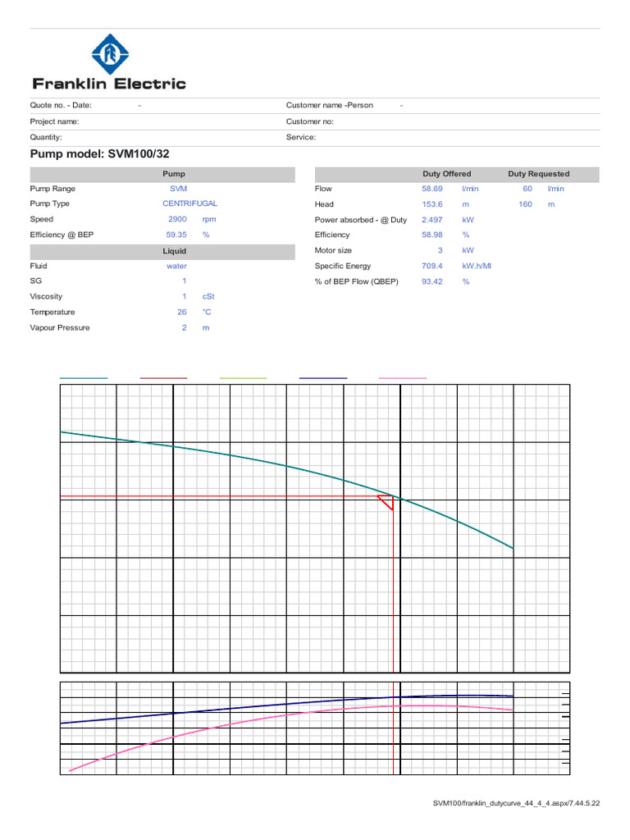This screenshot has height=840, width=630.
Task: Click the 'Service:' label
Action: (301, 137)
